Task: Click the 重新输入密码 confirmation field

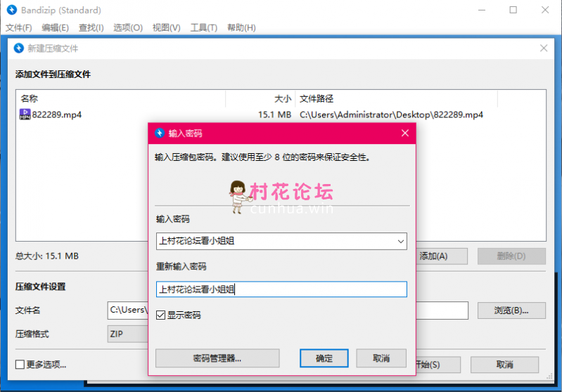Action: pos(281,289)
